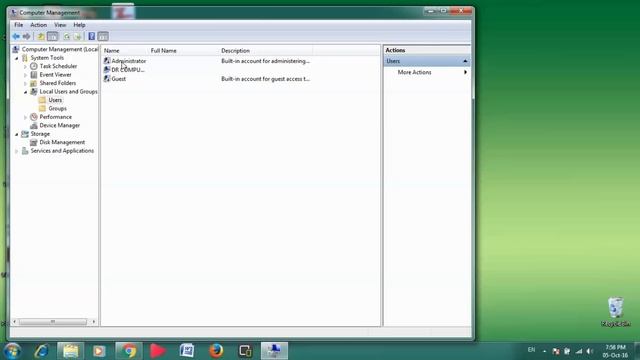Click the Disk Management icon
The image size is (640, 360).
pos(34,142)
